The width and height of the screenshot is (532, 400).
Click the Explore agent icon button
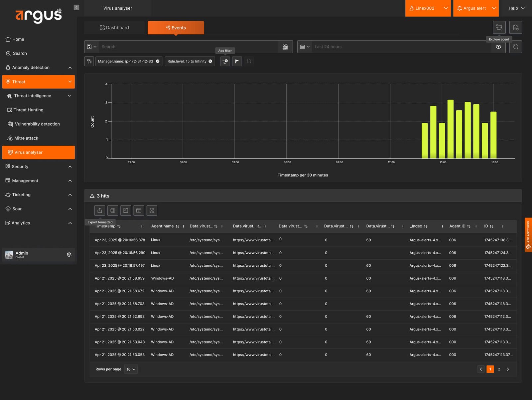pyautogui.click(x=499, y=27)
